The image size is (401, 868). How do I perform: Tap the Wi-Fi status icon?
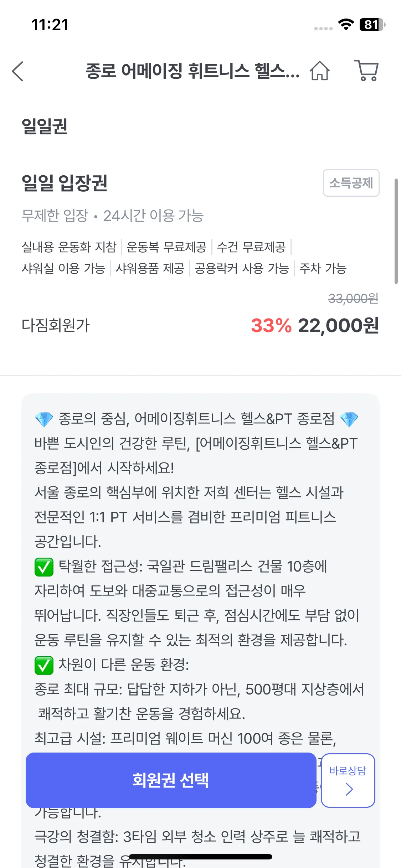pos(346,25)
